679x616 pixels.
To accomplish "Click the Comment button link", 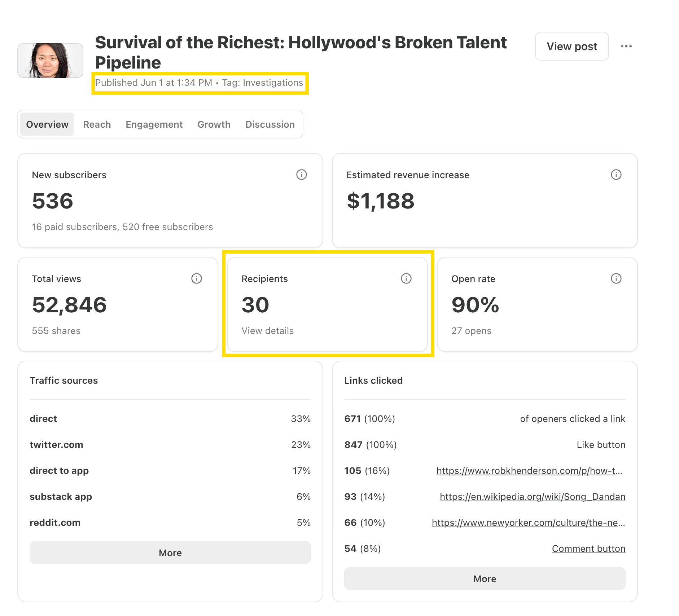I will (x=589, y=549).
